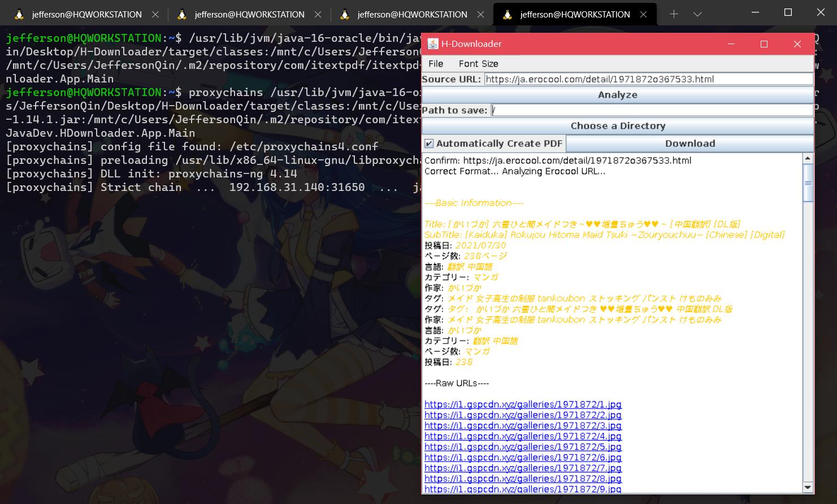Click the log scrollbar up arrow
This screenshot has width=837, height=504.
(x=808, y=158)
